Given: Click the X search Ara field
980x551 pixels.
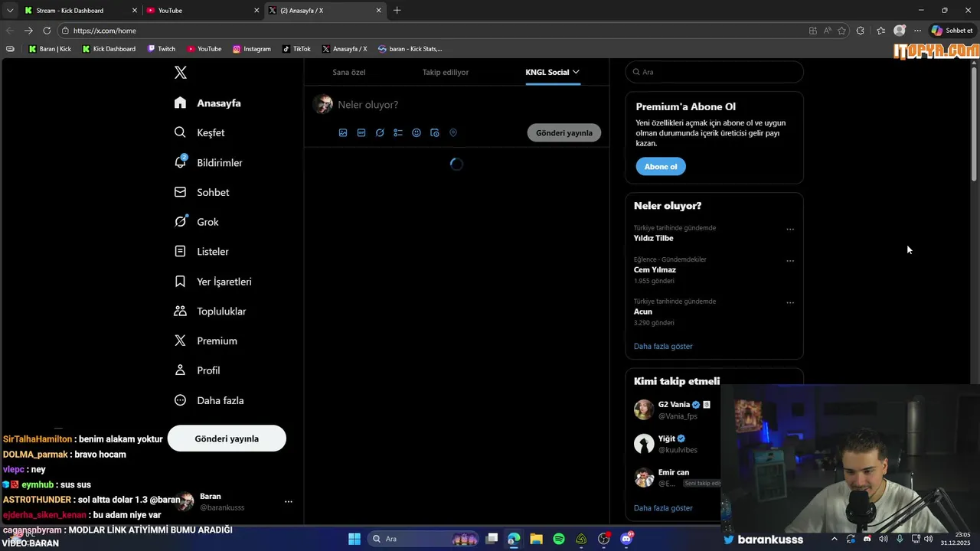Looking at the screenshot, I should tap(714, 72).
